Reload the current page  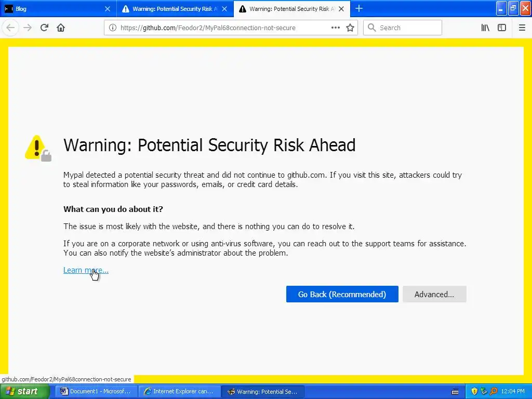tap(44, 28)
